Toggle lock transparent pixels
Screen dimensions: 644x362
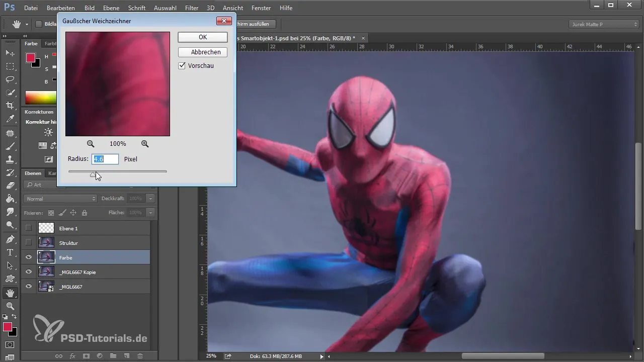tap(51, 213)
